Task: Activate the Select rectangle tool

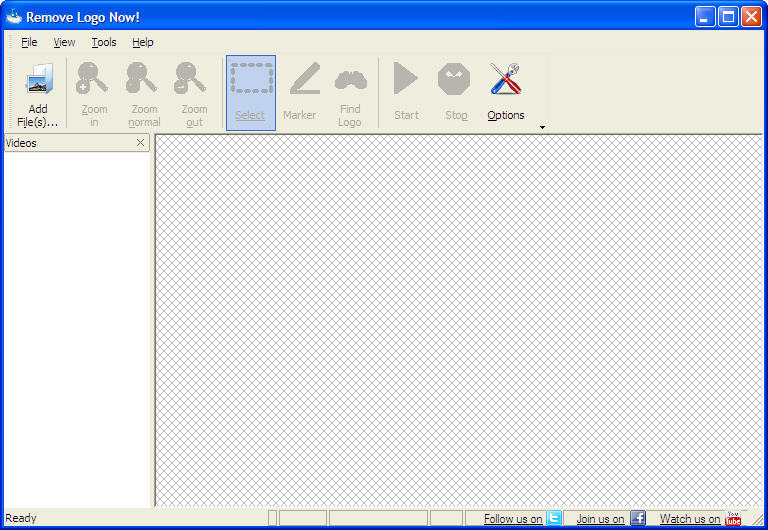Action: (x=251, y=93)
